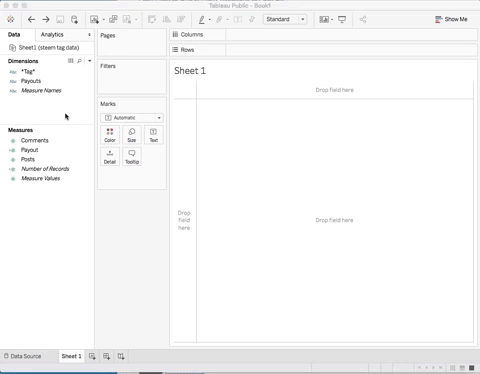Viewport: 480px width, 374px height.
Task: Click the Highlight pen icon
Action: [x=202, y=19]
